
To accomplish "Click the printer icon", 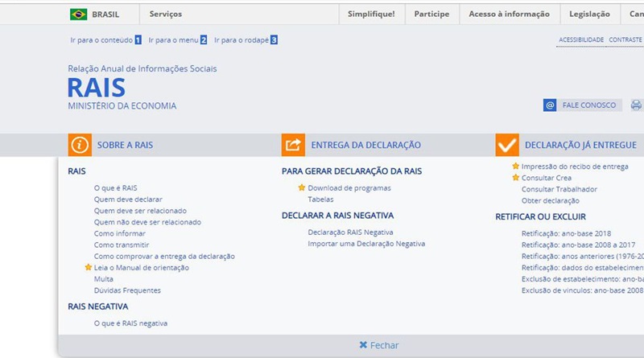I will (x=636, y=105).
